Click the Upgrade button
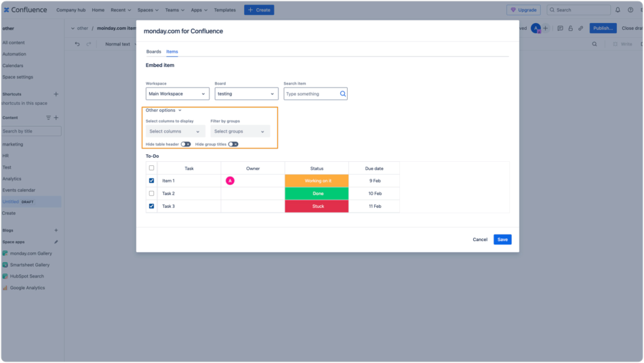This screenshot has width=644, height=363. (x=523, y=10)
